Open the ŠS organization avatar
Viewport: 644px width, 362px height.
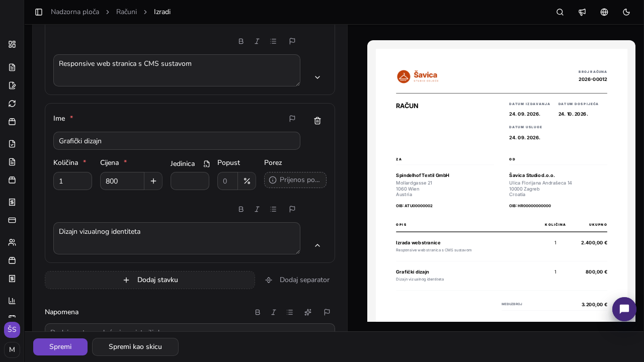tap(12, 330)
